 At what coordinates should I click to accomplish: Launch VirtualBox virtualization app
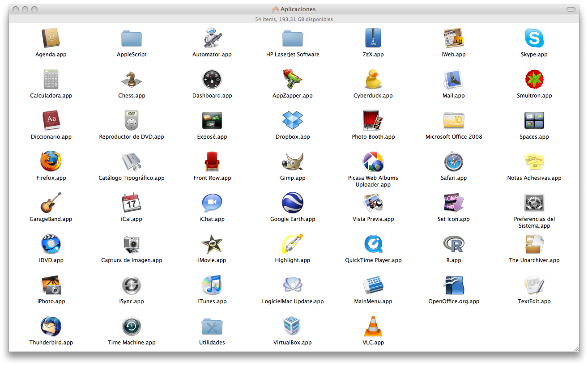[292, 326]
